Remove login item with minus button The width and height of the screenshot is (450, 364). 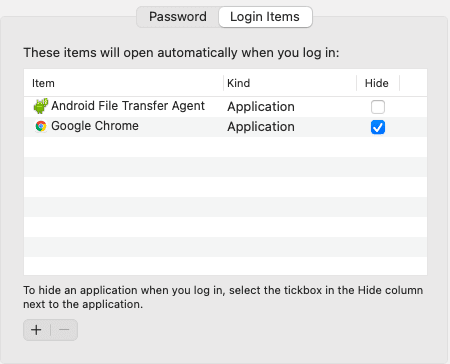[64, 330]
